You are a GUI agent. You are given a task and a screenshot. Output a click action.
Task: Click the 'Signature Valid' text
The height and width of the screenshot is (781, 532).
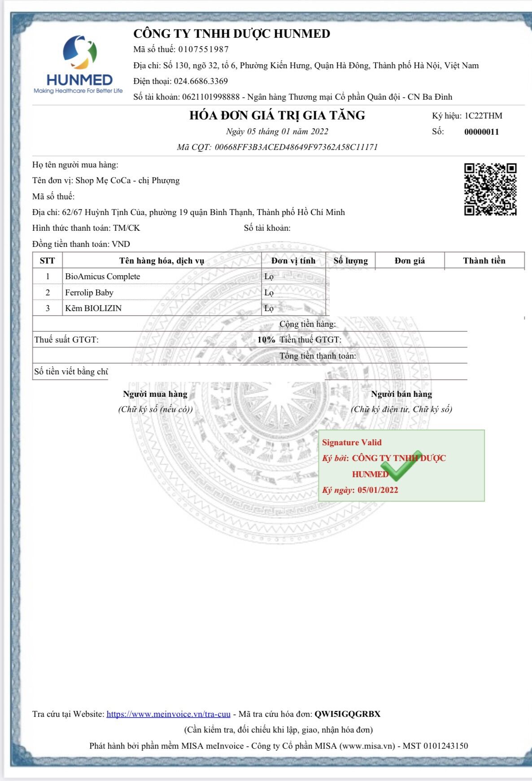(352, 442)
